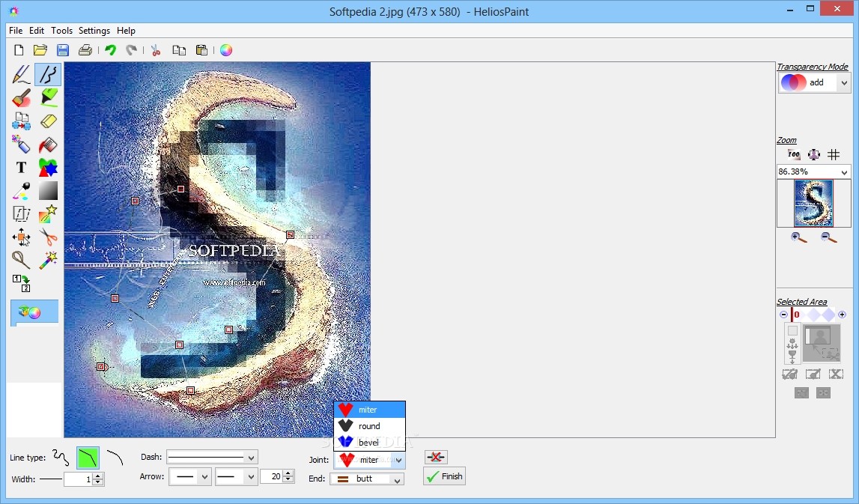Open the color palette tab in toolbox
The image size is (859, 504).
34,313
